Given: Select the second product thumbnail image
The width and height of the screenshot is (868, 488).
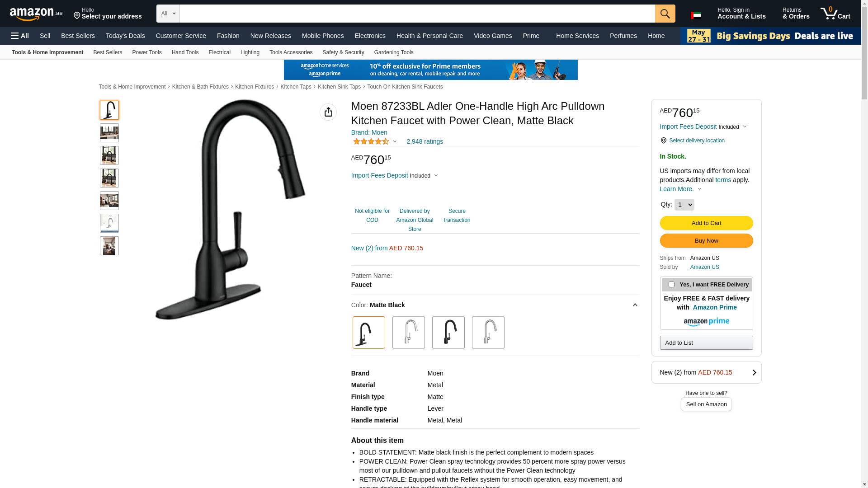Looking at the screenshot, I should pyautogui.click(x=109, y=133).
